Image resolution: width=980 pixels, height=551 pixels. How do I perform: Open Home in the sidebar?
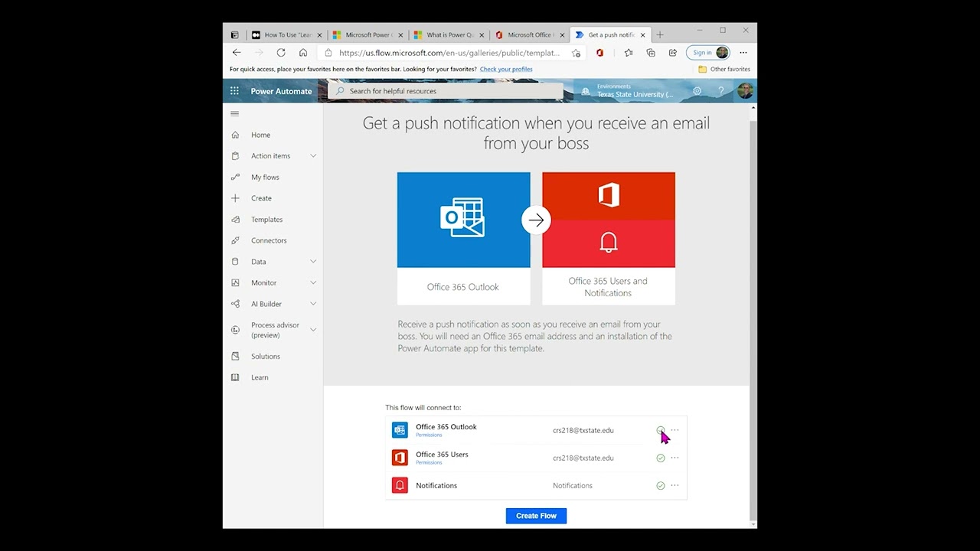260,135
